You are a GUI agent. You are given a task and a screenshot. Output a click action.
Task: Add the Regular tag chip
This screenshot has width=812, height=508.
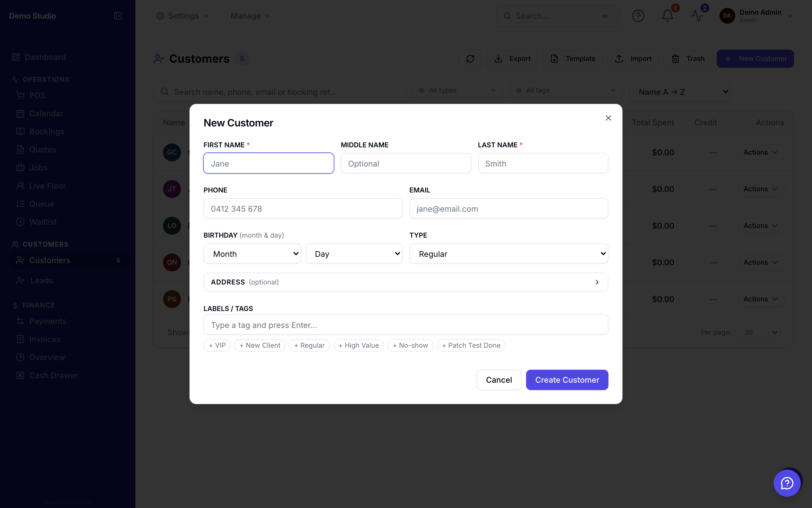pyautogui.click(x=309, y=345)
